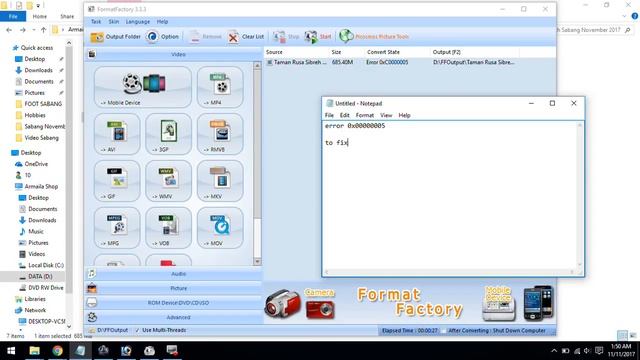Open the Output Folder toolbar button
Viewport: 640px width, 360px height.
pos(116,37)
